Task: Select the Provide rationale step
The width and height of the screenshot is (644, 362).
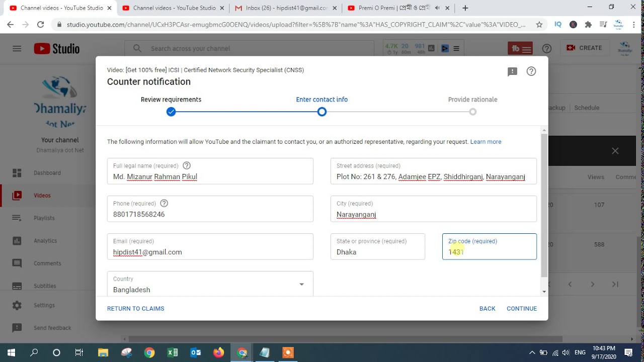Action: point(472,106)
